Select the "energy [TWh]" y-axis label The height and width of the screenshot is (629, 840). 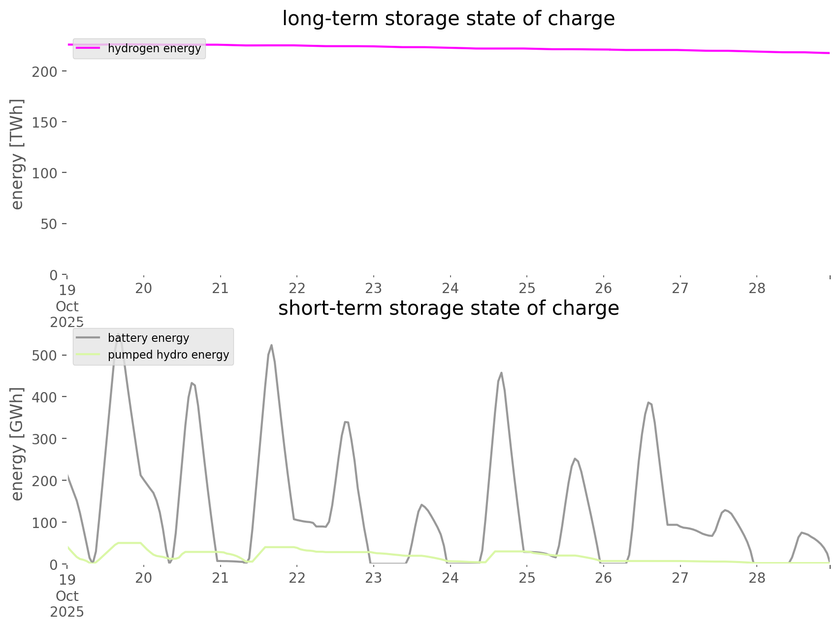click(17, 154)
